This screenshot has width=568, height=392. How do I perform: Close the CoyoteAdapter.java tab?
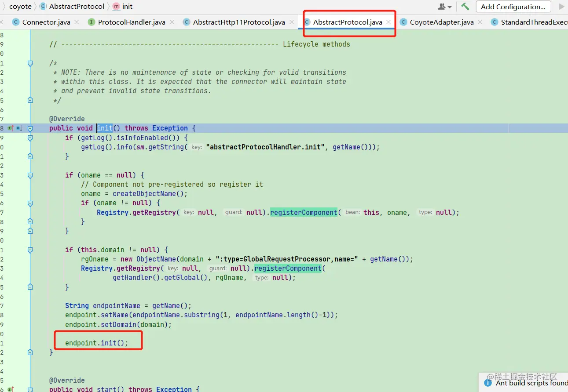coord(480,22)
